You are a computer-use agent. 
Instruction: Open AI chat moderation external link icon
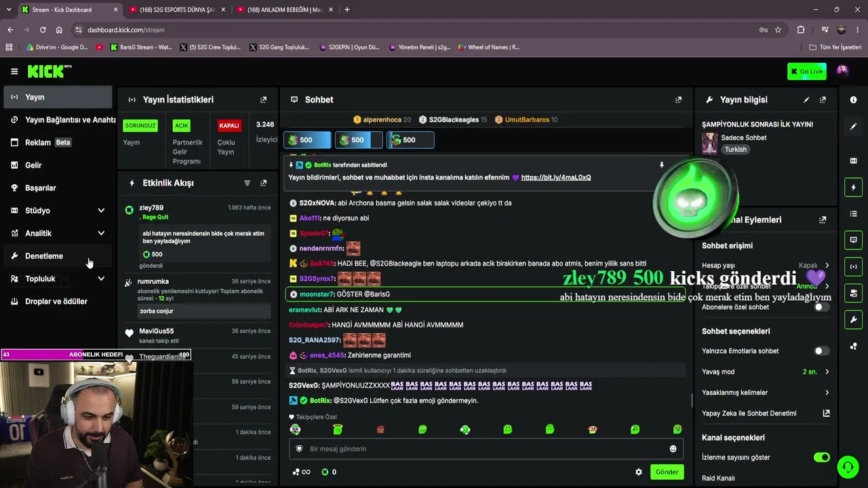[826, 413]
